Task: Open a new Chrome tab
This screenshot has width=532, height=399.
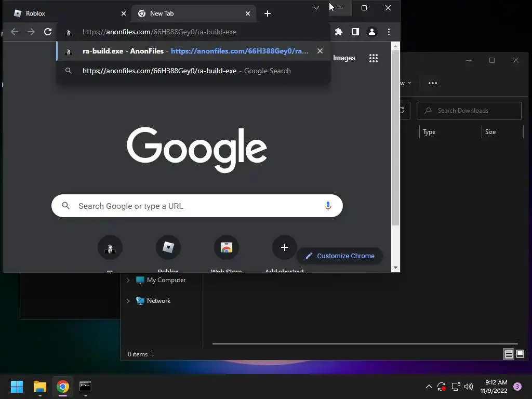Action: pyautogui.click(x=268, y=14)
